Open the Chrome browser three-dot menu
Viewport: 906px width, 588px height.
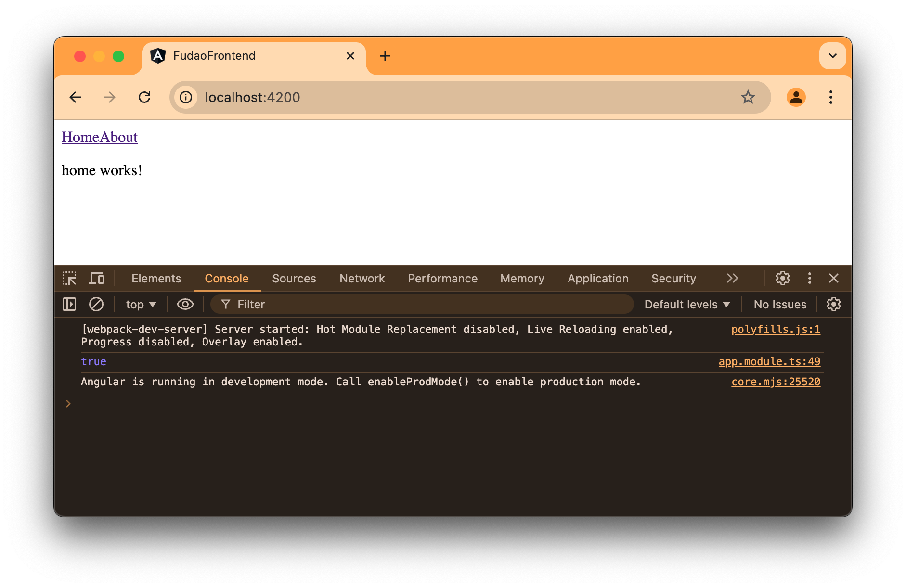click(x=831, y=97)
